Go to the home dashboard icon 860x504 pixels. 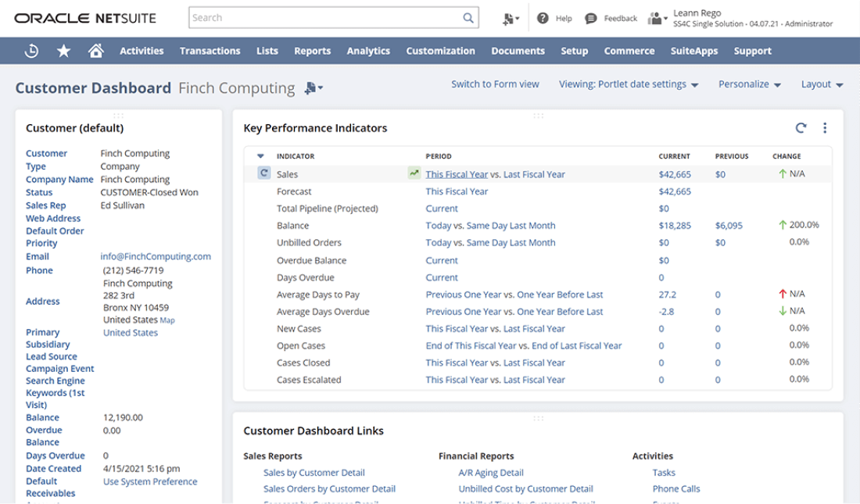(95, 50)
